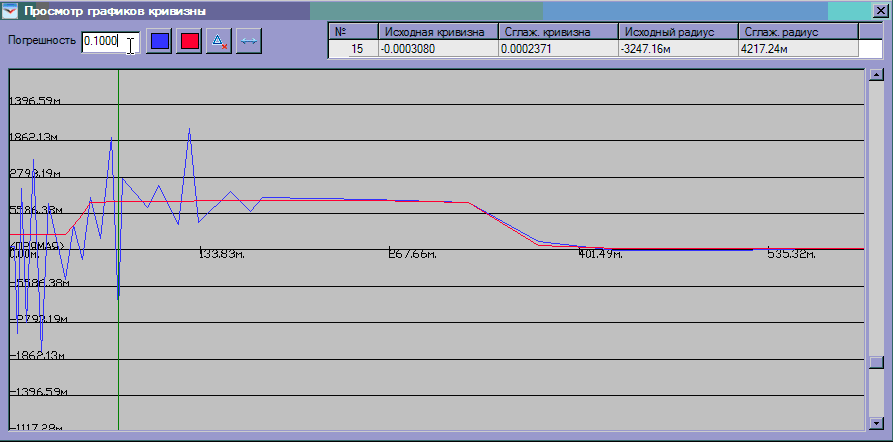
Task: Click the Исходный радиус column header
Action: [x=677, y=32]
